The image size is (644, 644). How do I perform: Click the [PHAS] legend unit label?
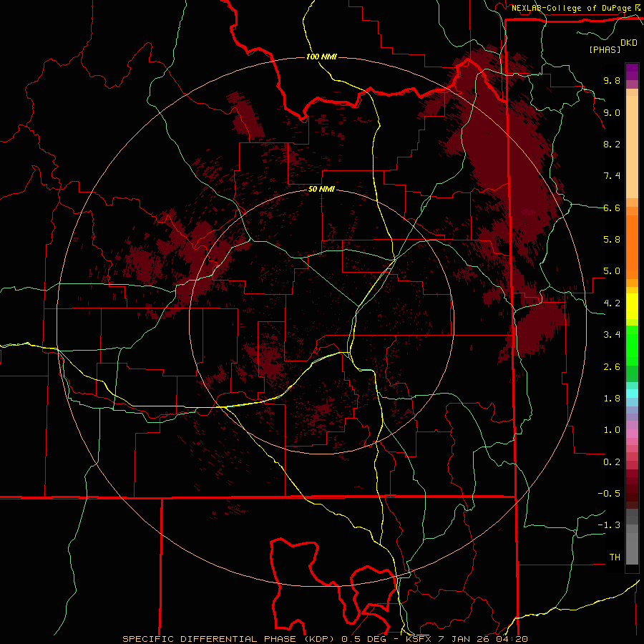click(x=605, y=49)
